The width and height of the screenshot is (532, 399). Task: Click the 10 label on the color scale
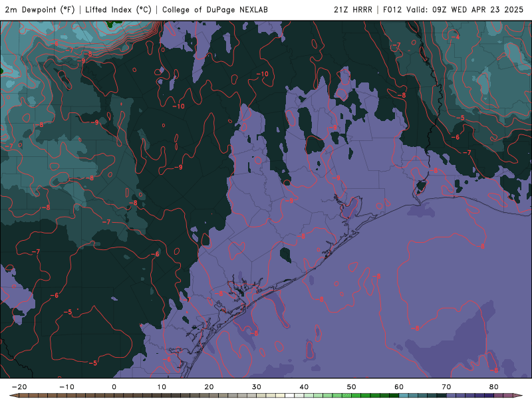[x=162, y=387]
